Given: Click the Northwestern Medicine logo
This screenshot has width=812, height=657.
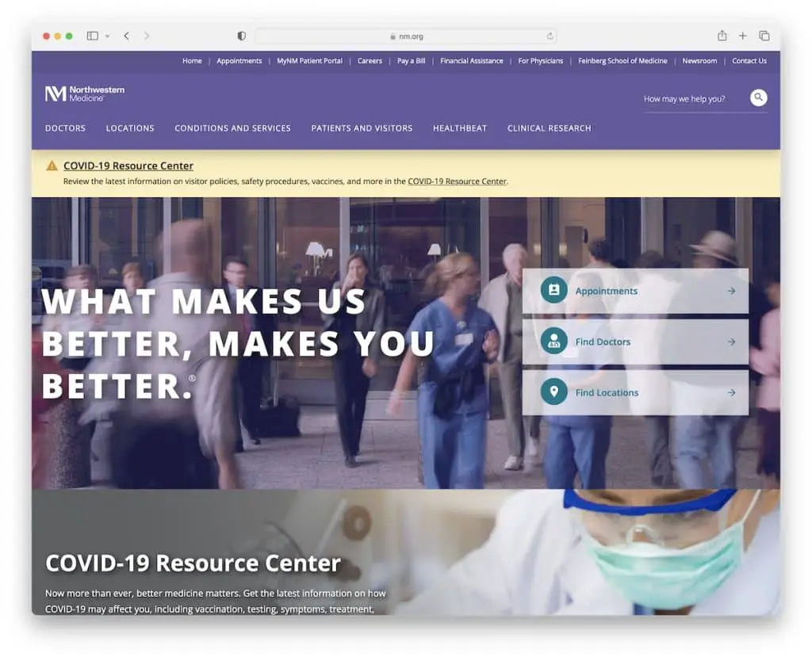Looking at the screenshot, I should tap(84, 94).
